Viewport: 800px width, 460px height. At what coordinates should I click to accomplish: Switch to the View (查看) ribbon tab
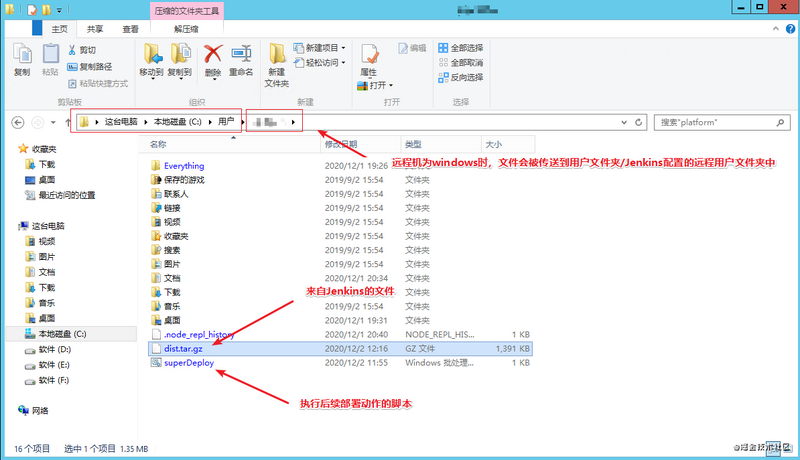[131, 29]
